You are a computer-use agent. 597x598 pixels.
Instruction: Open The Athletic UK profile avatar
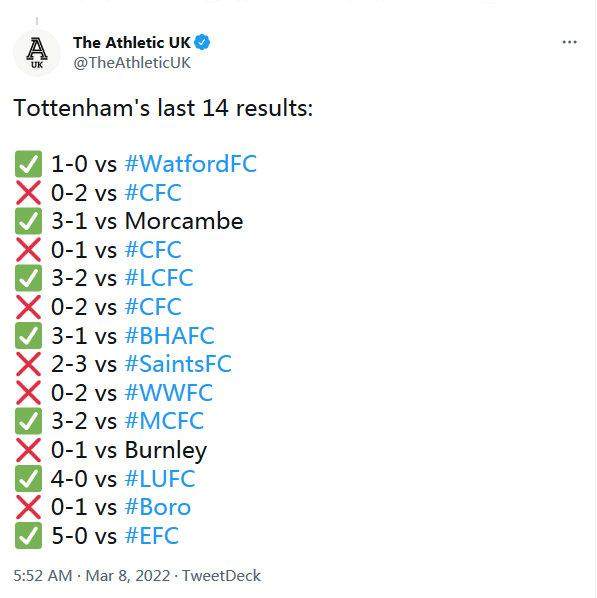37,53
